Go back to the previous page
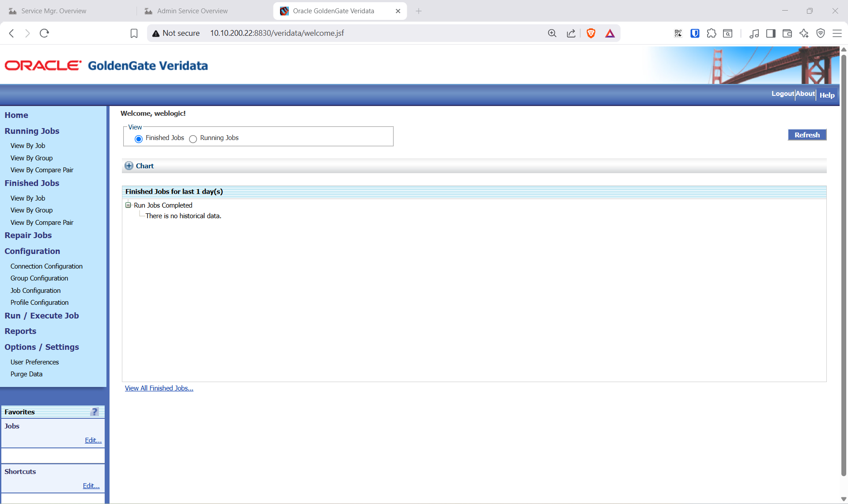This screenshot has width=848, height=504. point(11,33)
